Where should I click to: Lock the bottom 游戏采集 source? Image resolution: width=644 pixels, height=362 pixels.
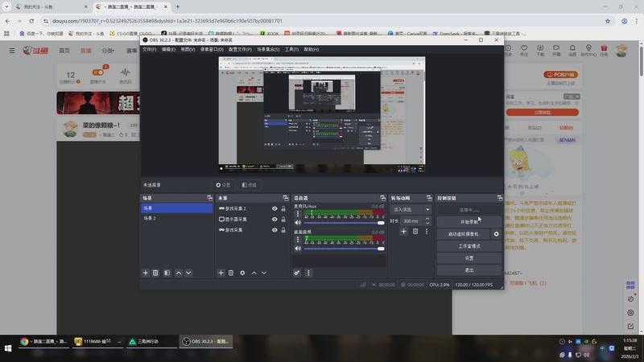coord(283,230)
